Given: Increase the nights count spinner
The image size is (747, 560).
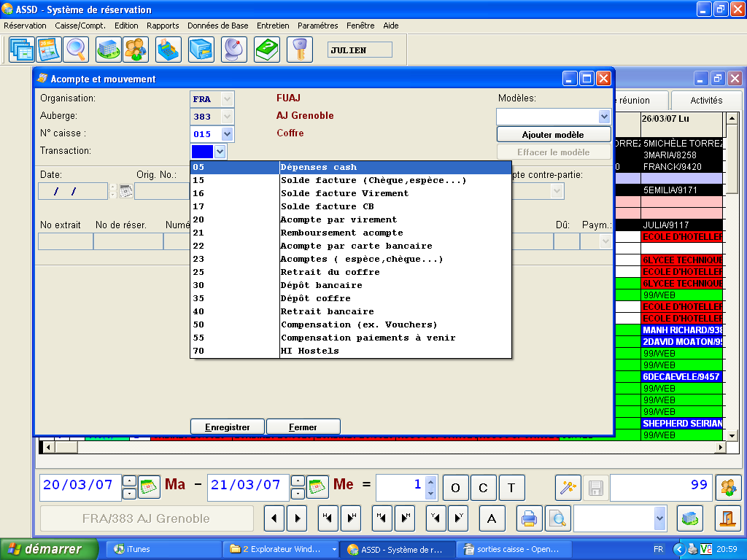Looking at the screenshot, I should tap(430, 482).
